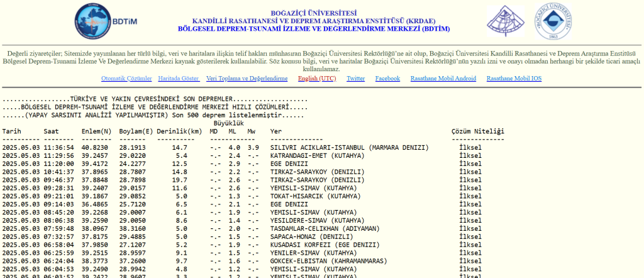The height and width of the screenshot is (278, 644).
Task: Select SAPACA-HONAZ (DENIZLI) location
Action: (312, 236)
